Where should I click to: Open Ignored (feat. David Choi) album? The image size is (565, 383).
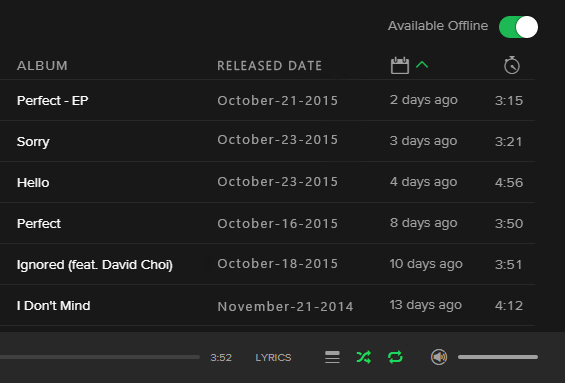(95, 265)
